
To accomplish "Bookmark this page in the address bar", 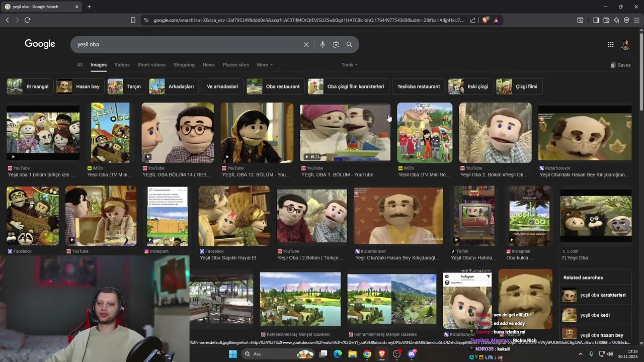I will 133,20.
